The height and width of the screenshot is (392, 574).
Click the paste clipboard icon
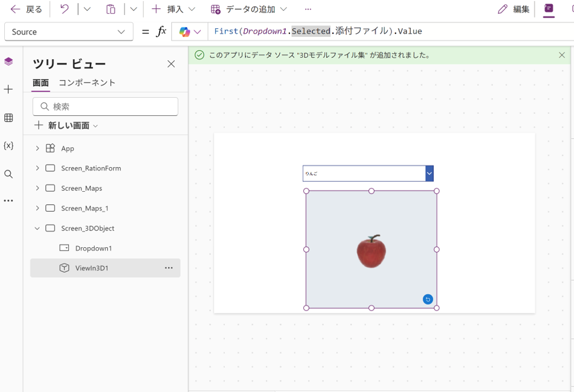tap(110, 9)
